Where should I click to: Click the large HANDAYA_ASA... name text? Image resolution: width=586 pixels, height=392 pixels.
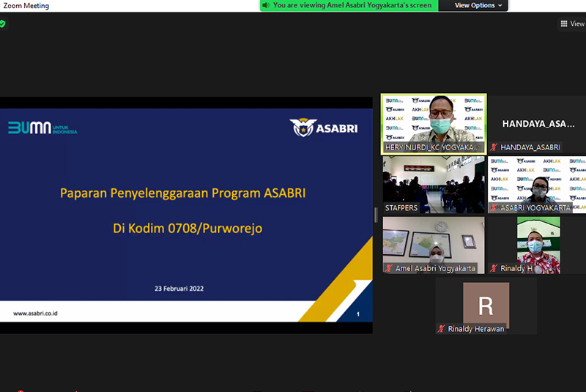538,124
